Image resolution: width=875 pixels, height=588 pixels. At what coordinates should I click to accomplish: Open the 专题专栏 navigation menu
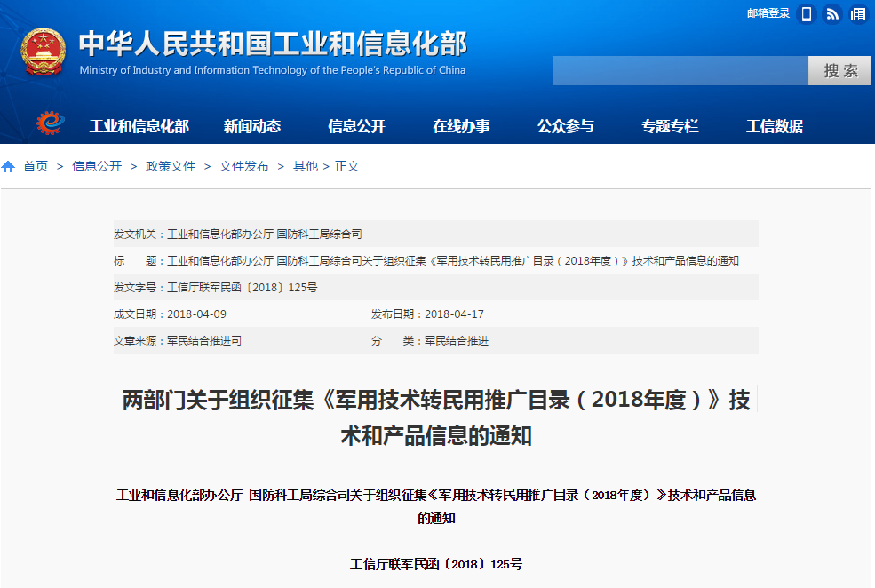(x=670, y=127)
